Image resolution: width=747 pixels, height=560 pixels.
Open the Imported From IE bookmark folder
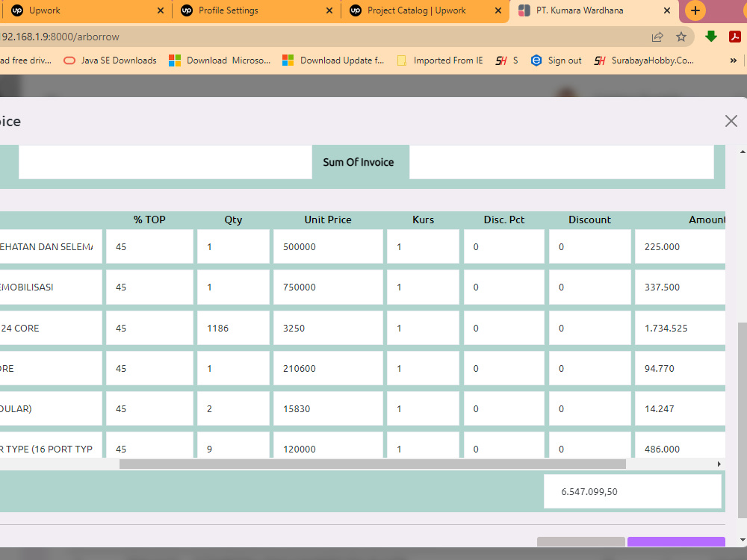click(x=440, y=60)
